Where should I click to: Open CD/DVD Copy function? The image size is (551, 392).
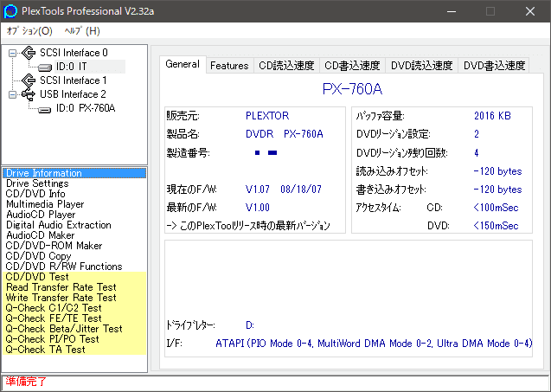39,256
